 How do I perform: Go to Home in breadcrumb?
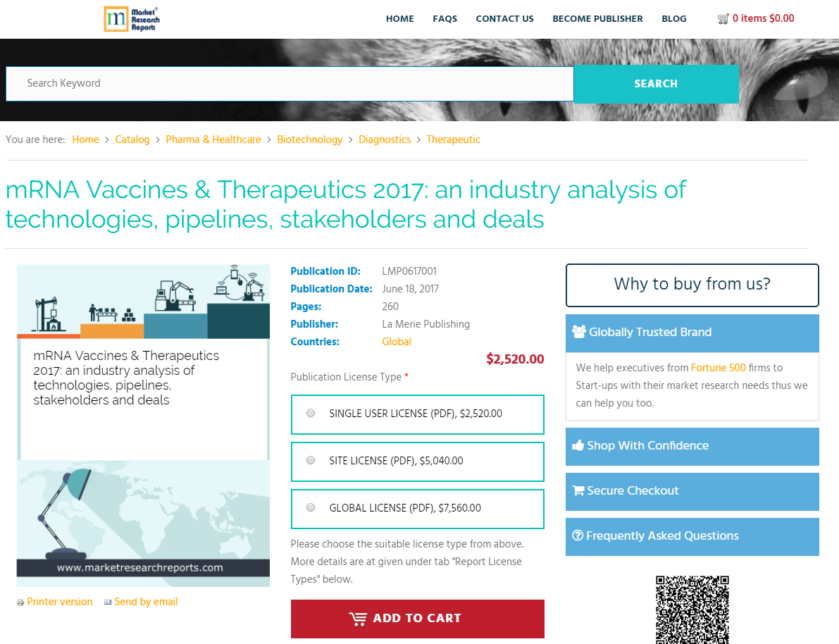click(x=86, y=140)
